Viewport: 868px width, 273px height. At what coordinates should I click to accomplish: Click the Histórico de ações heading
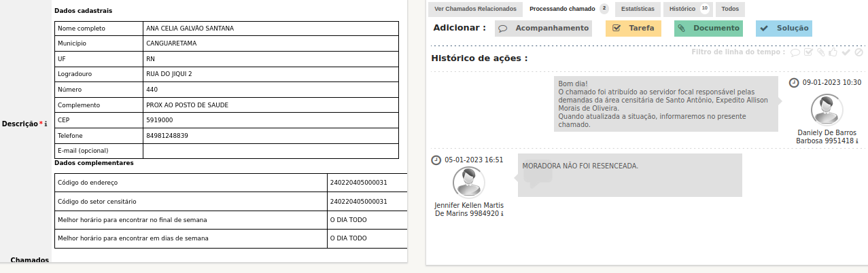click(479, 58)
